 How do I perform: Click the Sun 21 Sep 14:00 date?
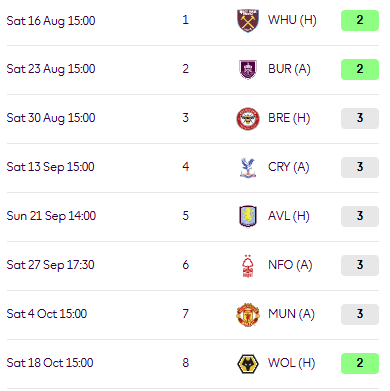51,216
